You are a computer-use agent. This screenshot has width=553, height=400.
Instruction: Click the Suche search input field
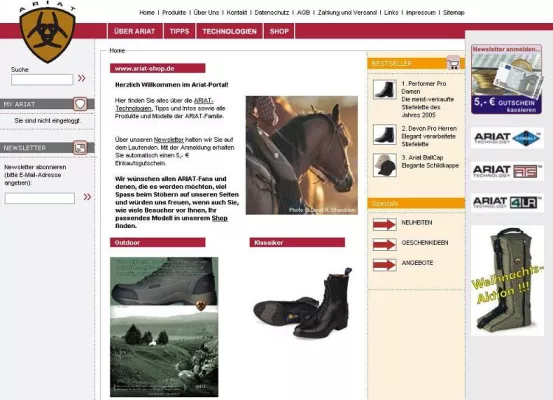point(42,79)
